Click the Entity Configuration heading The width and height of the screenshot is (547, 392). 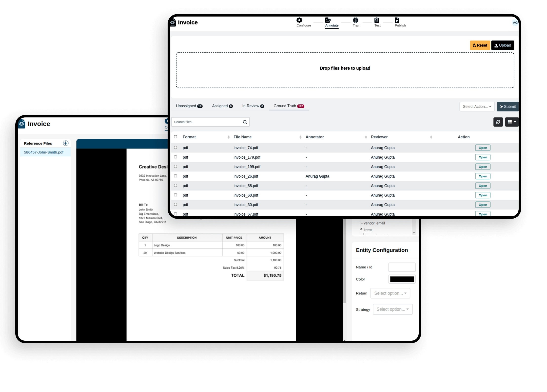point(382,250)
